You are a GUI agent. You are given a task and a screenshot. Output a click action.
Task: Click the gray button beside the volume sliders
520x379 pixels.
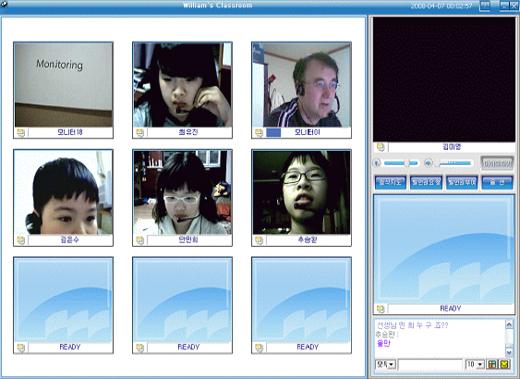(x=497, y=163)
